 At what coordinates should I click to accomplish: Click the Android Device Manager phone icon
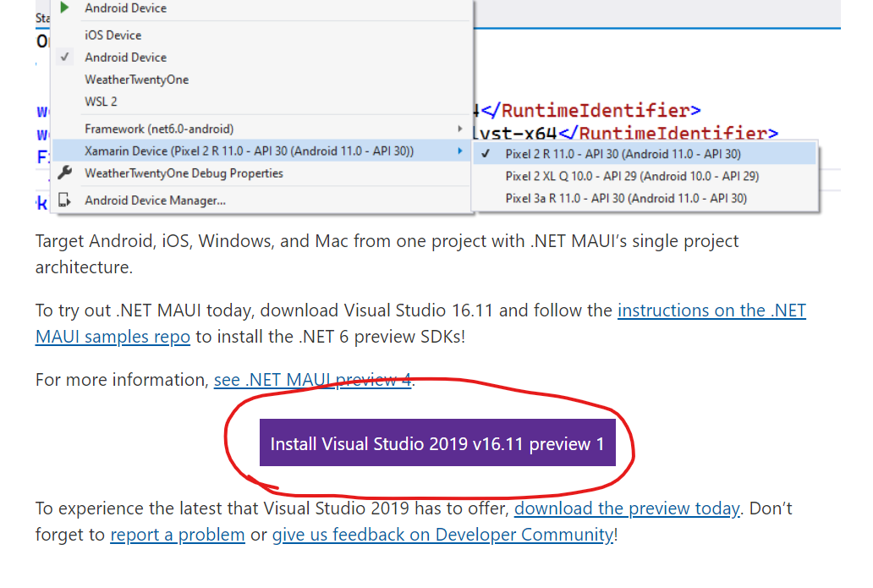(x=64, y=200)
